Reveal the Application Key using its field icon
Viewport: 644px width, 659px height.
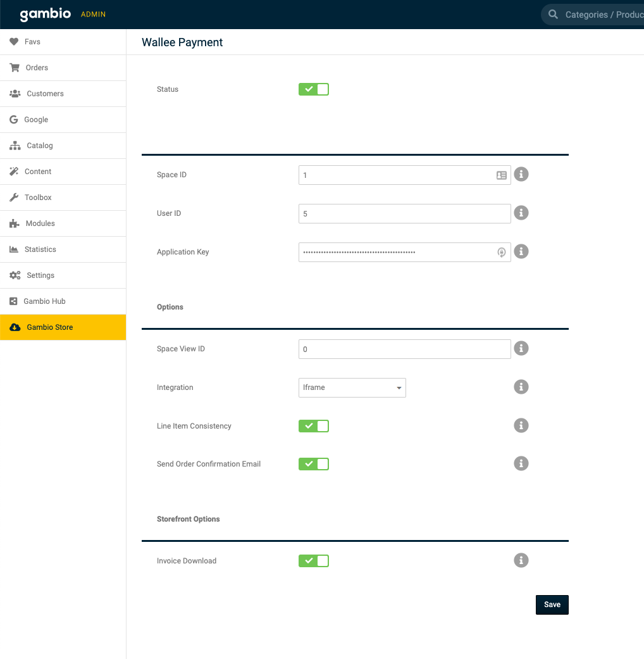(501, 252)
